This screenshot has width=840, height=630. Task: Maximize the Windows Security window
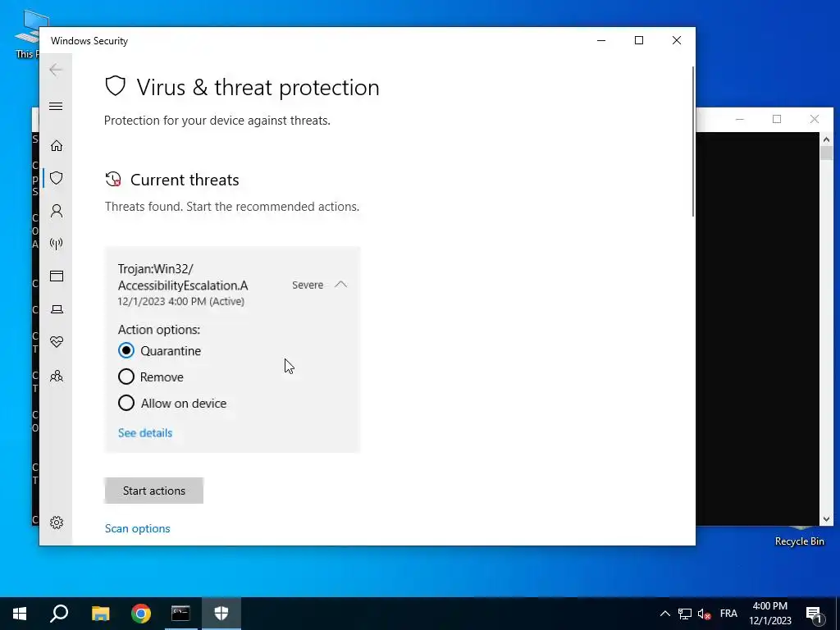click(639, 40)
